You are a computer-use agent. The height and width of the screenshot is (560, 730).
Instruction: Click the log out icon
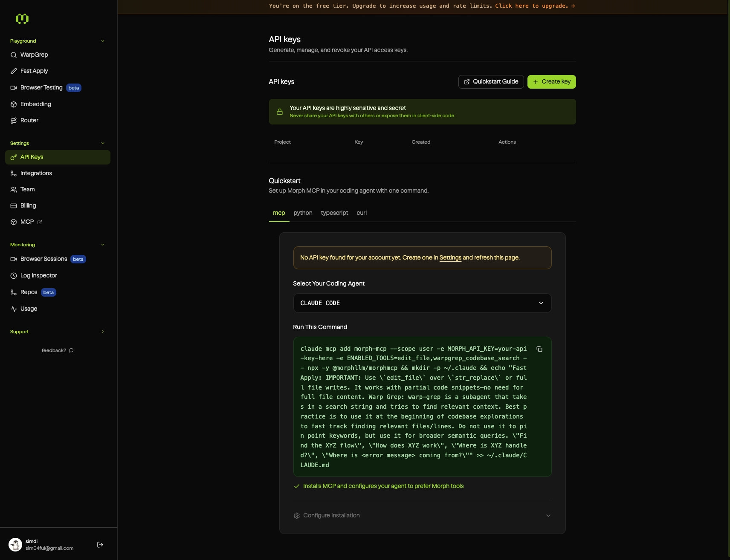tap(100, 545)
